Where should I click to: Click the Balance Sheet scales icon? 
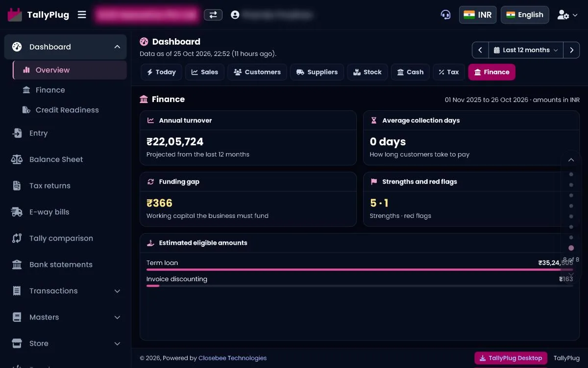17,159
